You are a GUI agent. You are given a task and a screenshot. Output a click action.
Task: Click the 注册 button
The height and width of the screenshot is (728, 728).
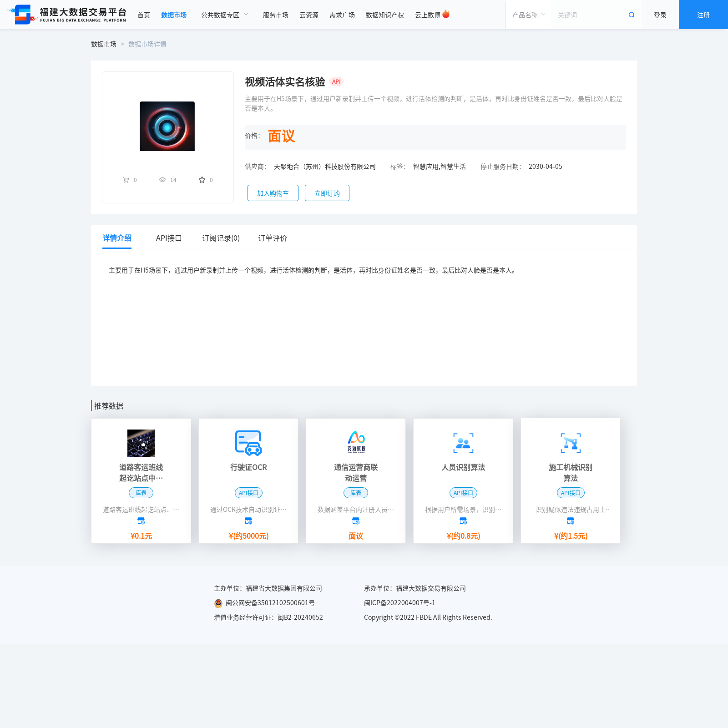(703, 15)
